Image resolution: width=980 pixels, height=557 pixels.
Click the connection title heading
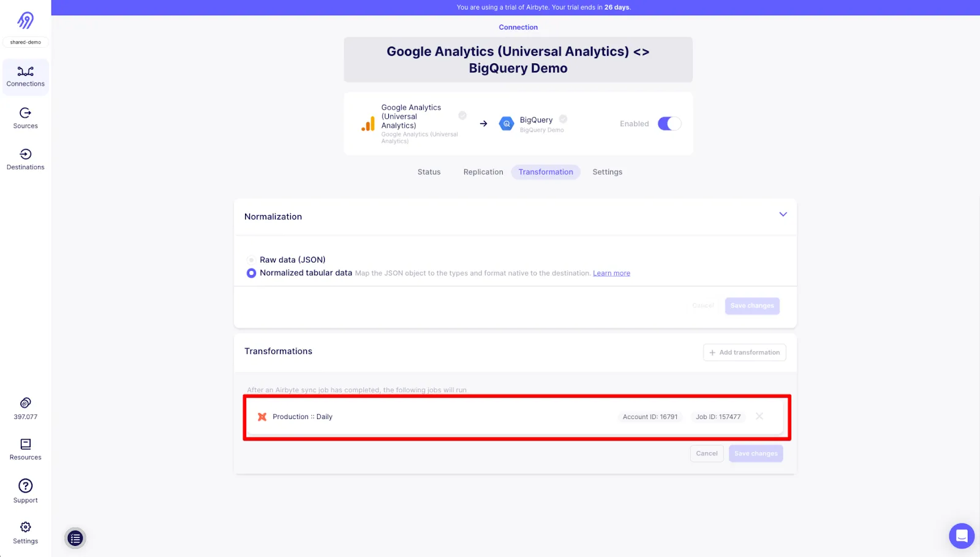pos(518,59)
